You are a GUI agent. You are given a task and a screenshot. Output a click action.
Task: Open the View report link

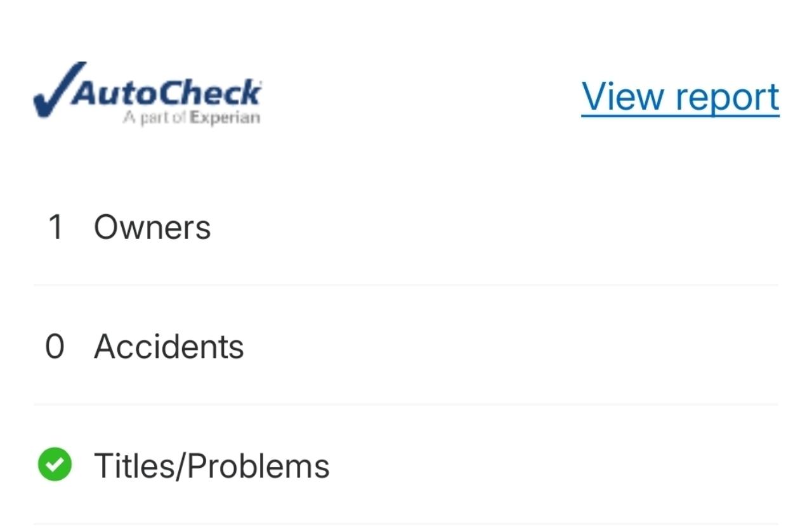point(680,97)
